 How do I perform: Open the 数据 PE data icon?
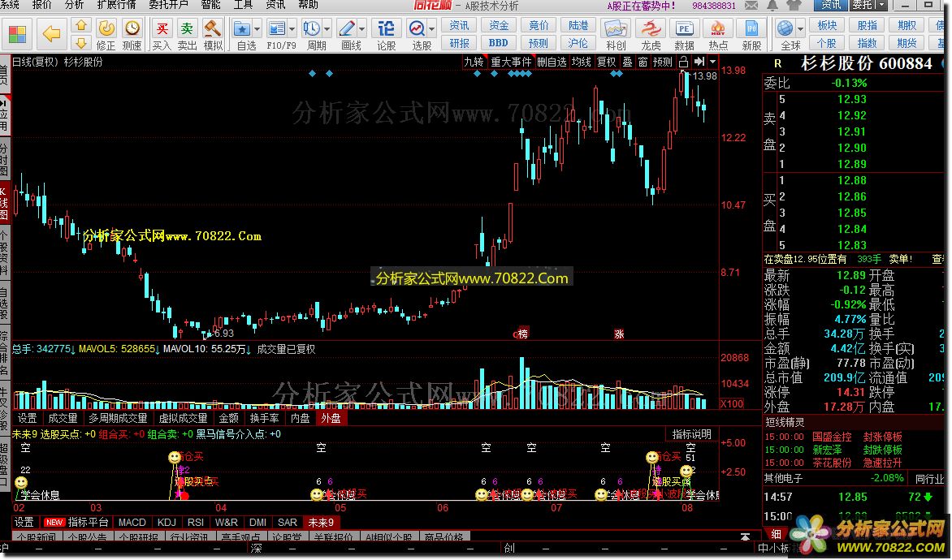(684, 28)
